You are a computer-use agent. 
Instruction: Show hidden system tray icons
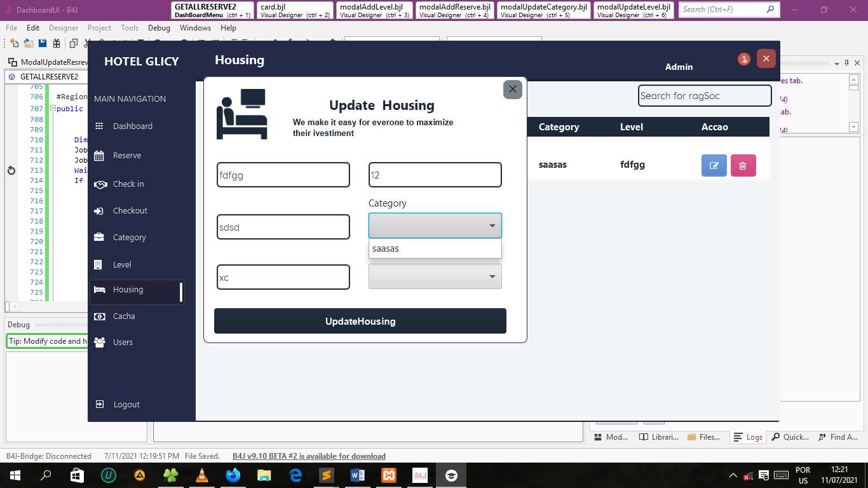pos(733,475)
